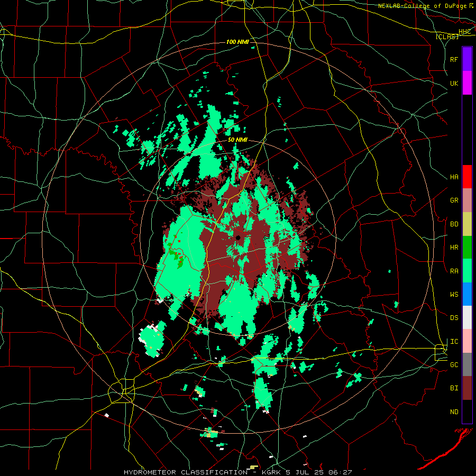This screenshot has width=476, height=476.
Task: Click the HA red legend swatch
Action: (x=467, y=177)
